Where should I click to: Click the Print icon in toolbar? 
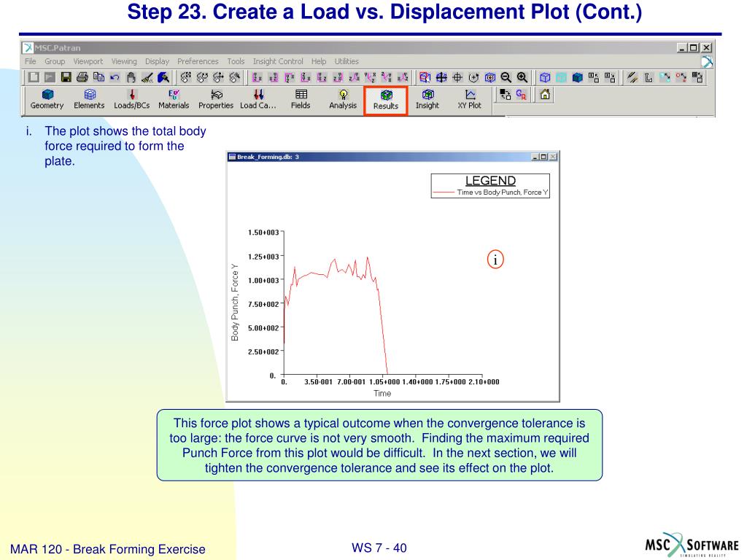point(82,77)
